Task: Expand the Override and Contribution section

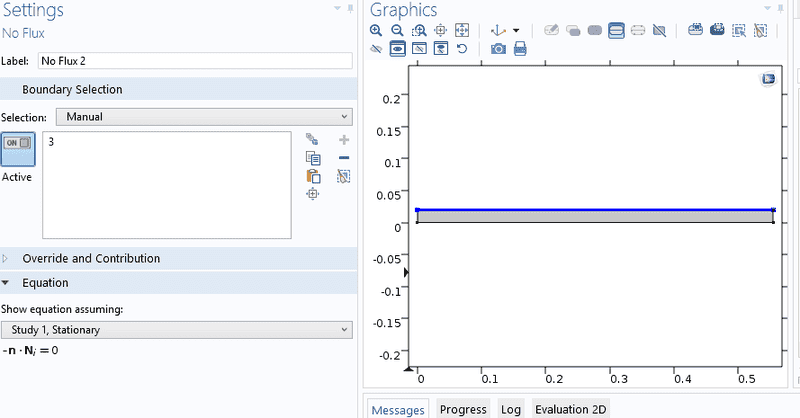Action: click(90, 259)
